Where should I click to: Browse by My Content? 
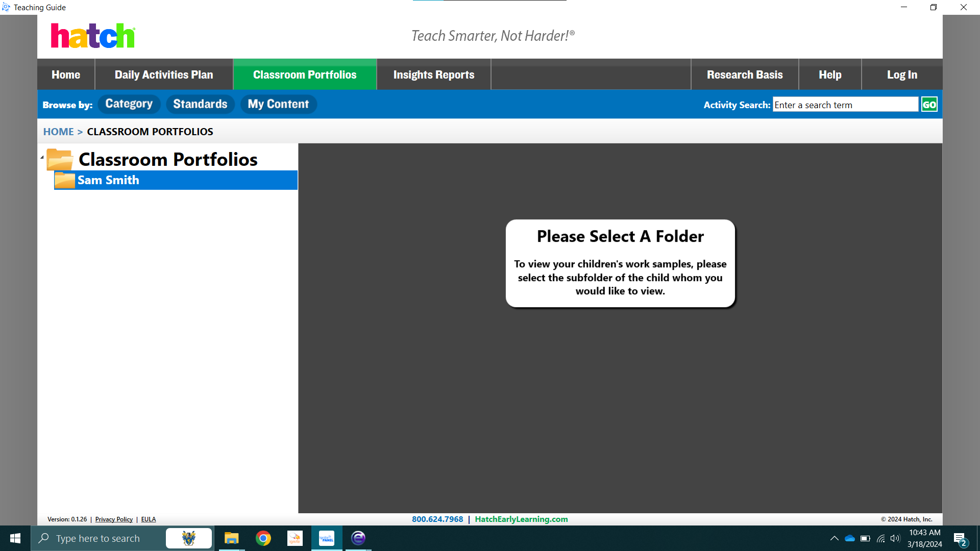click(278, 104)
